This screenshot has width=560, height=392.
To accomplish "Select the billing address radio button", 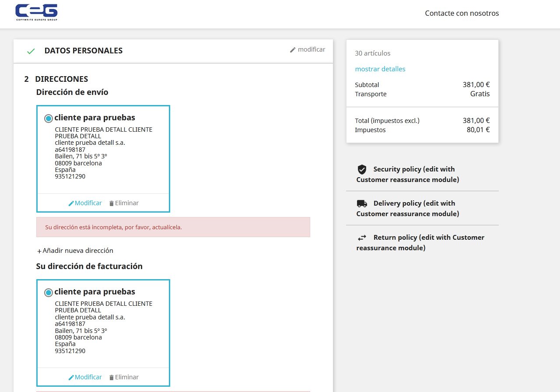I will point(49,293).
